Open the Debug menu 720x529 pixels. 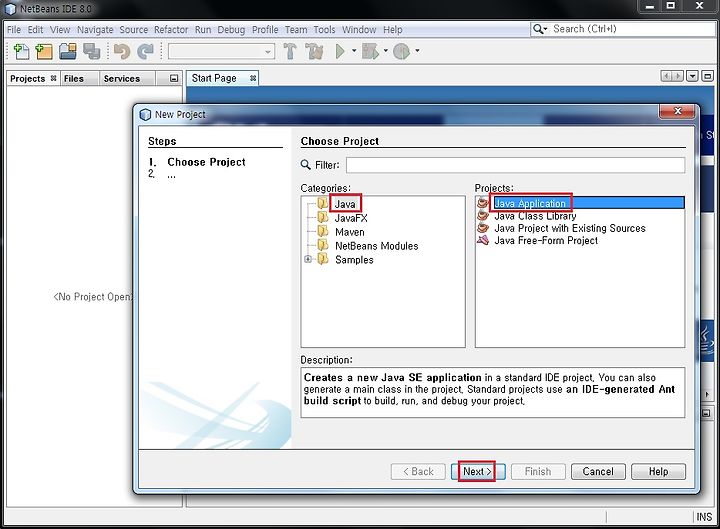(231, 30)
